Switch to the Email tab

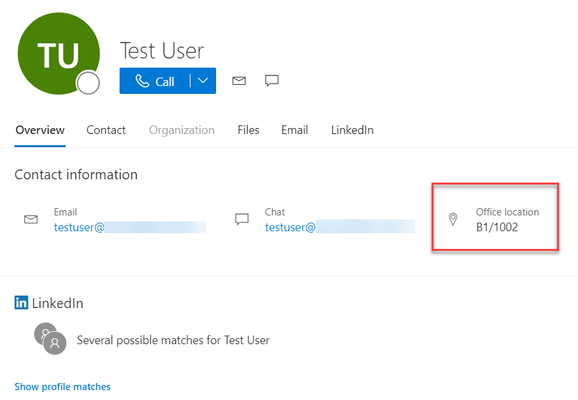295,130
